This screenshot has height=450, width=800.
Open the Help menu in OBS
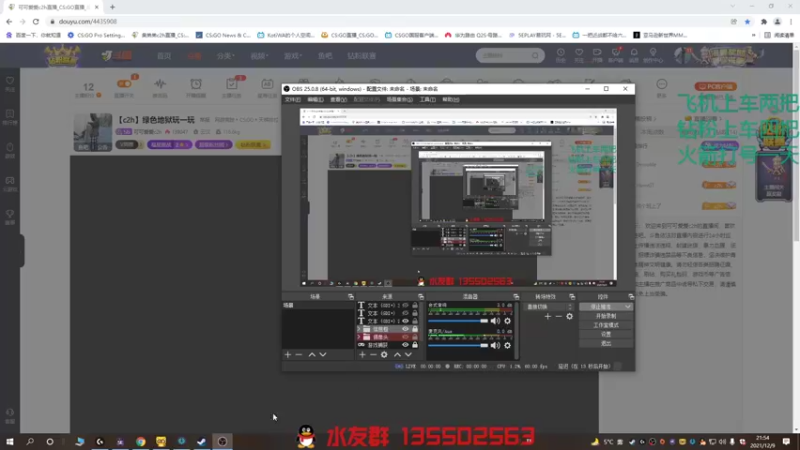(x=451, y=99)
